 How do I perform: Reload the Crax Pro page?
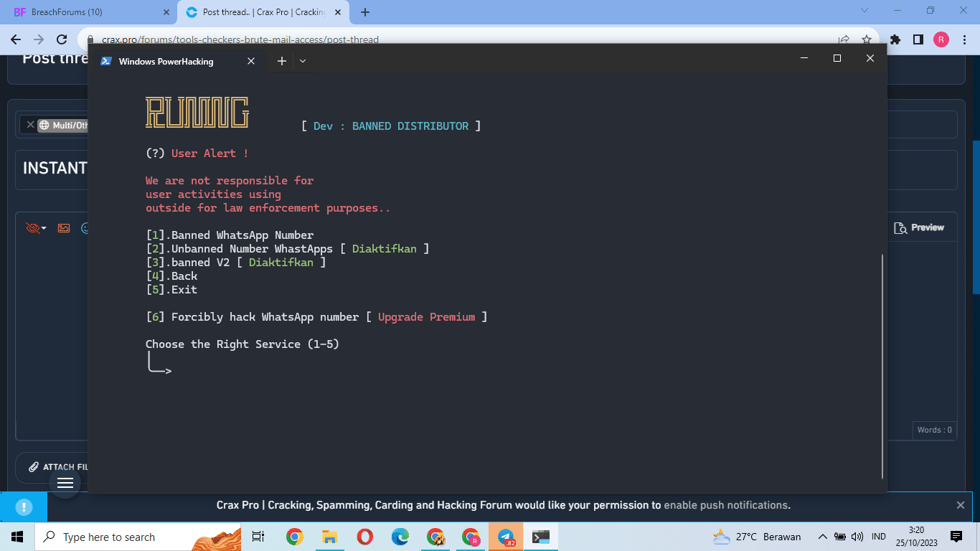(62, 39)
